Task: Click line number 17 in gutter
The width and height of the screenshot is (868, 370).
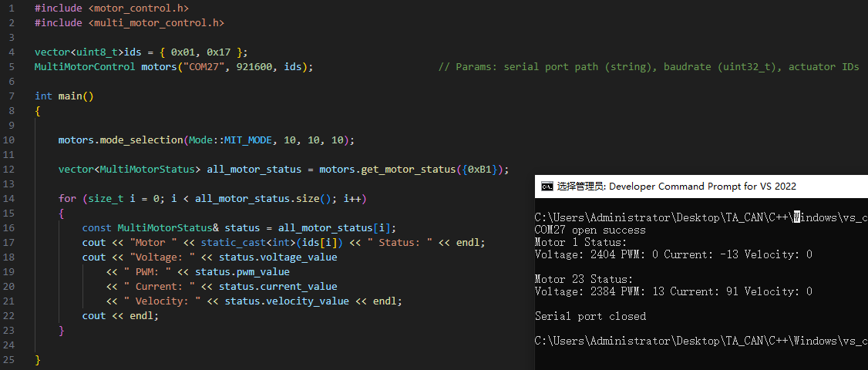Action: click(x=8, y=243)
